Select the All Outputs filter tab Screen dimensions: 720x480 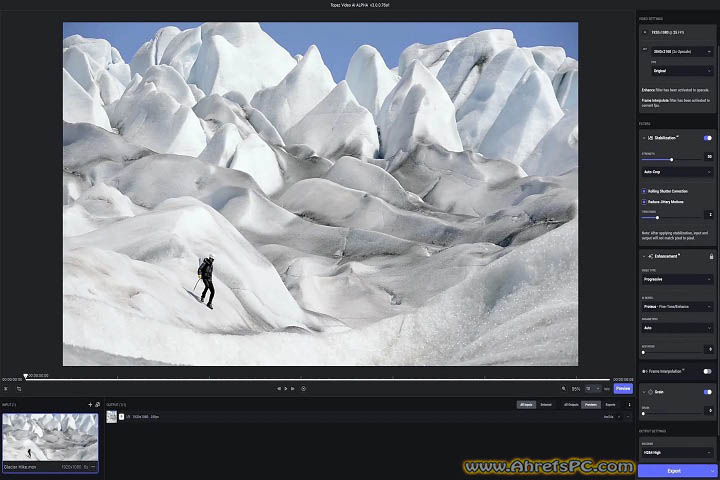tap(571, 405)
